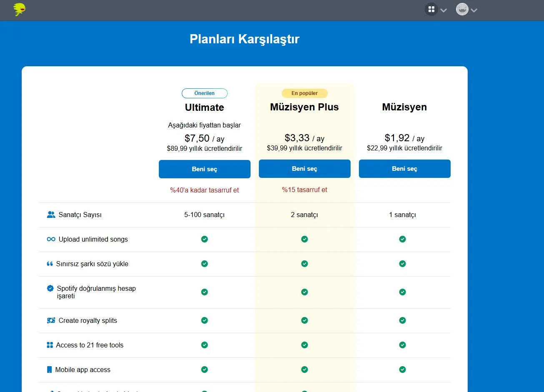The height and width of the screenshot is (392, 544).
Task: Click the Önerilen badge above Ultimate
Action: click(205, 93)
